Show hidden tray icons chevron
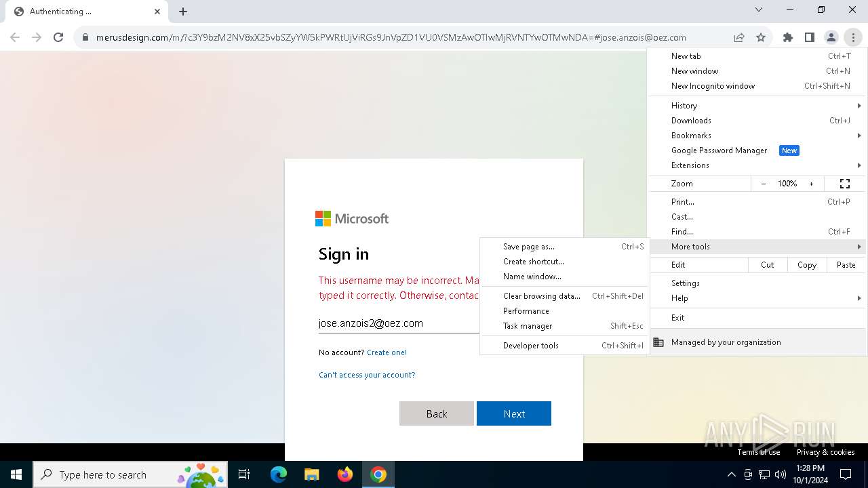Screen dimensions: 868x488 pos(731,474)
